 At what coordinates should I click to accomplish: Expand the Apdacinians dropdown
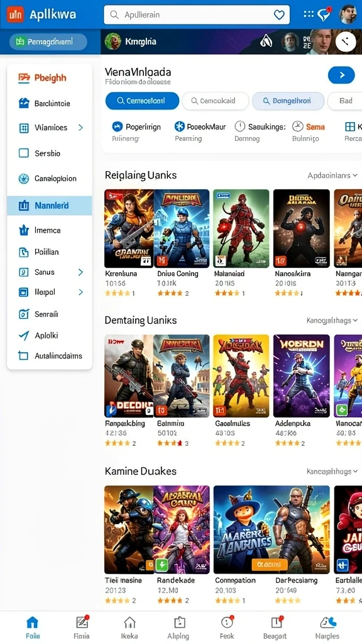click(332, 175)
